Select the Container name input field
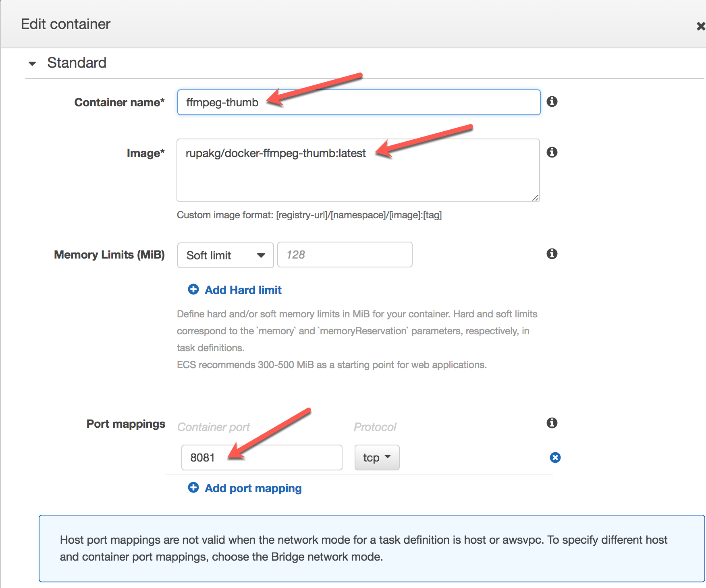 click(358, 102)
